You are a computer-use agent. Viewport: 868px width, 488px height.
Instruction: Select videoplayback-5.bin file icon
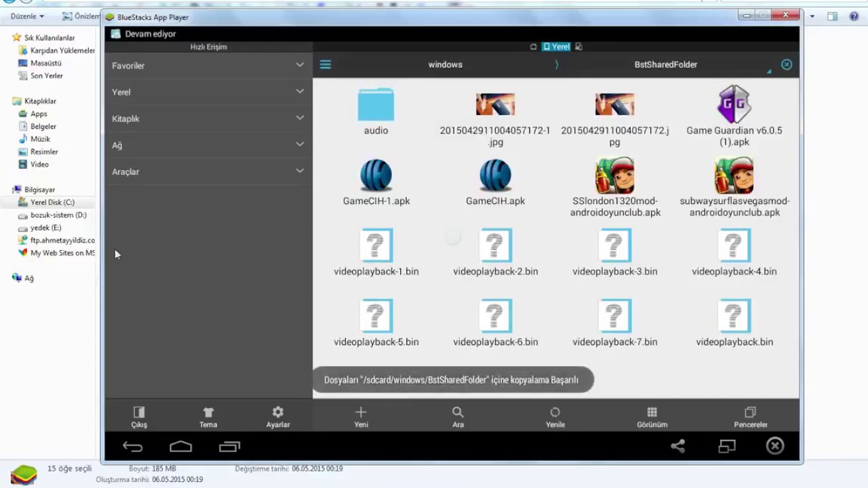tap(376, 316)
